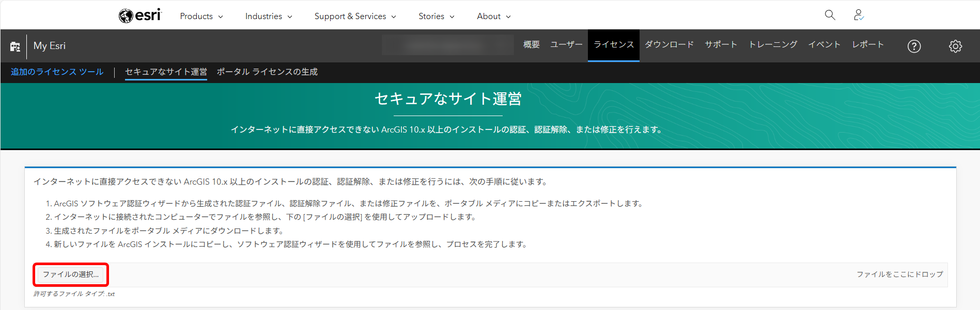The width and height of the screenshot is (980, 310).
Task: Expand the About dropdown menu
Action: point(493,17)
